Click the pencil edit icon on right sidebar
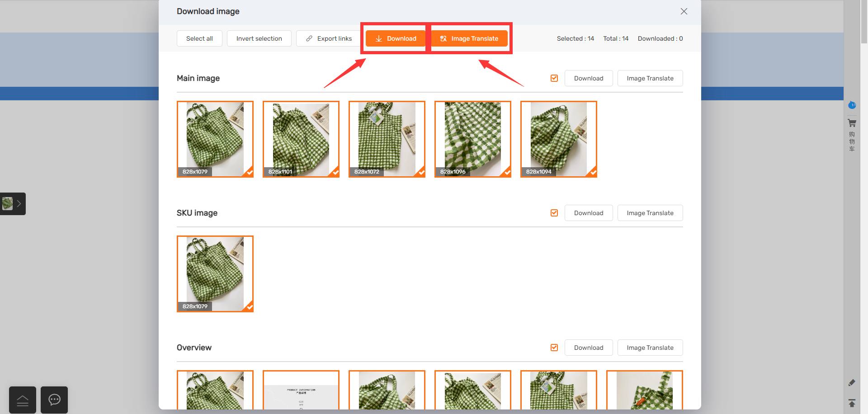 coord(852,383)
